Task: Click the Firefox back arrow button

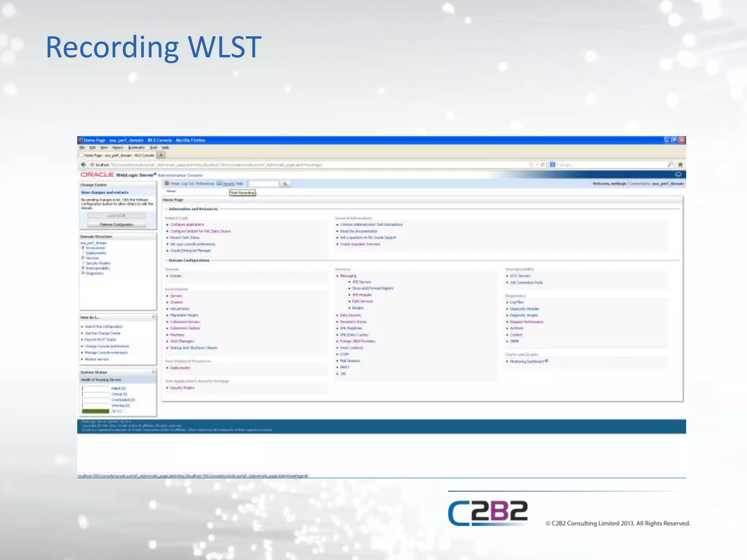Action: (x=83, y=165)
